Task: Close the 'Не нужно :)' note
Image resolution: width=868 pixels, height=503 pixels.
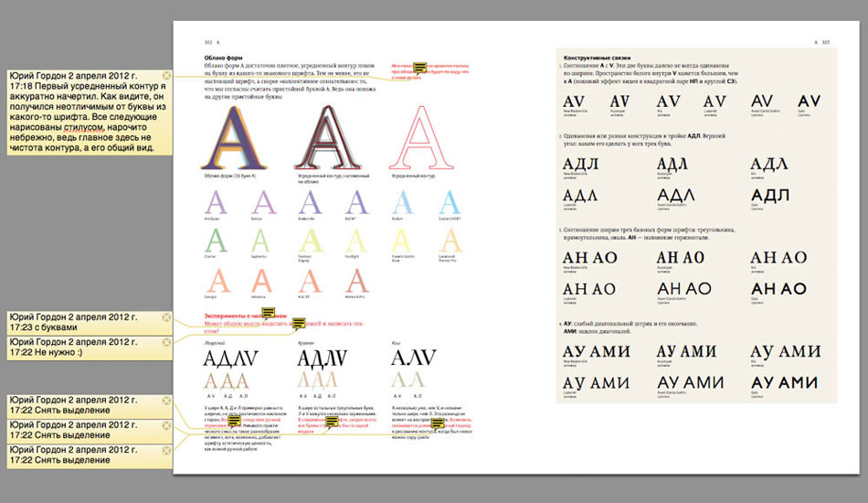Action: [x=166, y=342]
